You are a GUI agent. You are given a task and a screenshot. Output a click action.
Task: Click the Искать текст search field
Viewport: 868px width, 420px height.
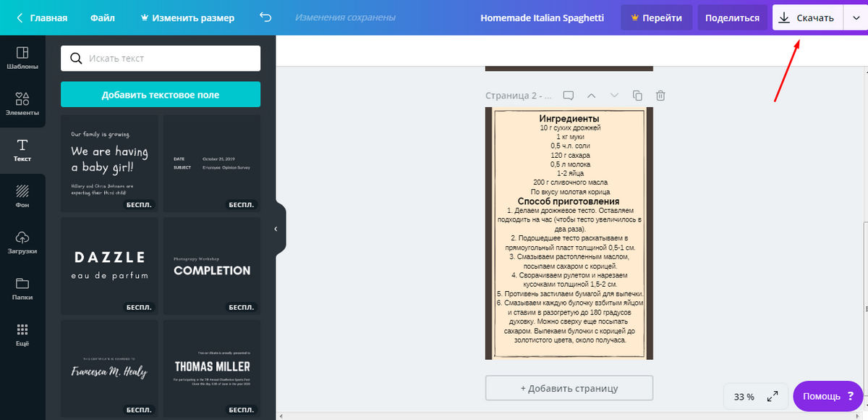160,58
